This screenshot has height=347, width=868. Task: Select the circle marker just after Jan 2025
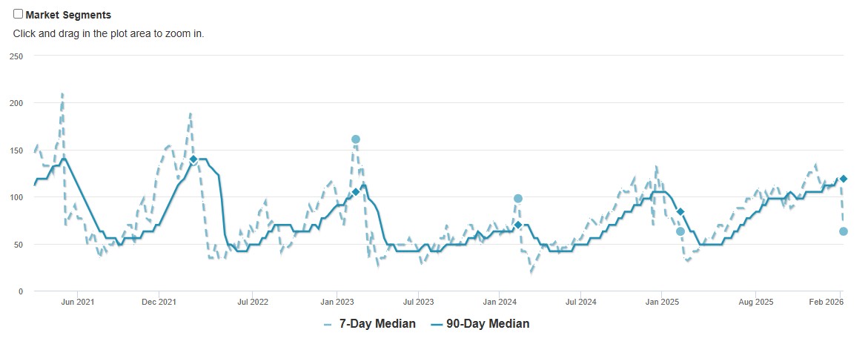[680, 231]
